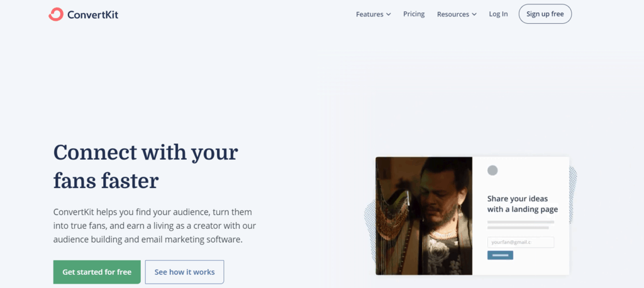Click the ConvertKit wordmark text
The height and width of the screenshot is (288, 644).
click(x=93, y=15)
